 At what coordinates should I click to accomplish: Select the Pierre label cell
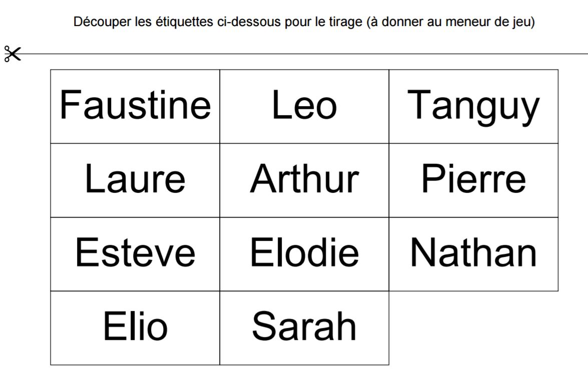tap(473, 180)
